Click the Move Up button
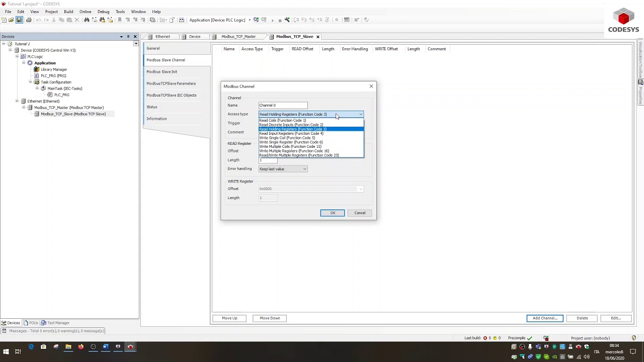 point(229,318)
